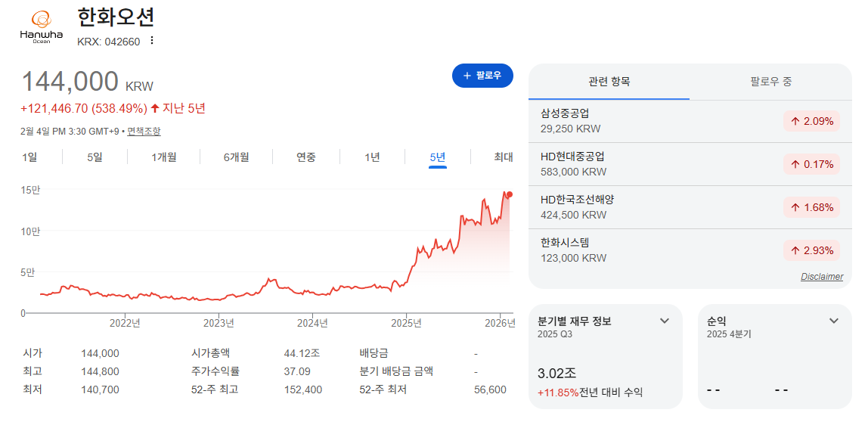The height and width of the screenshot is (422, 868).
Task: Click the 144,000 KRW price
Action: pyautogui.click(x=88, y=82)
